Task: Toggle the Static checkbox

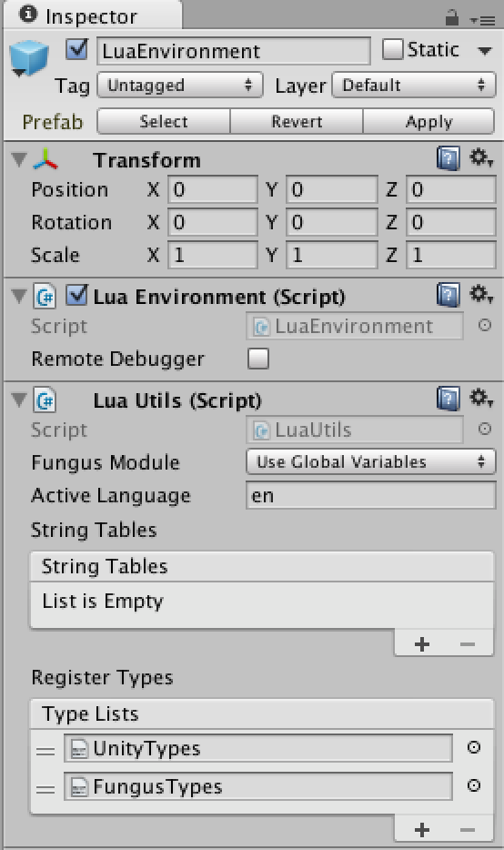Action: (392, 50)
